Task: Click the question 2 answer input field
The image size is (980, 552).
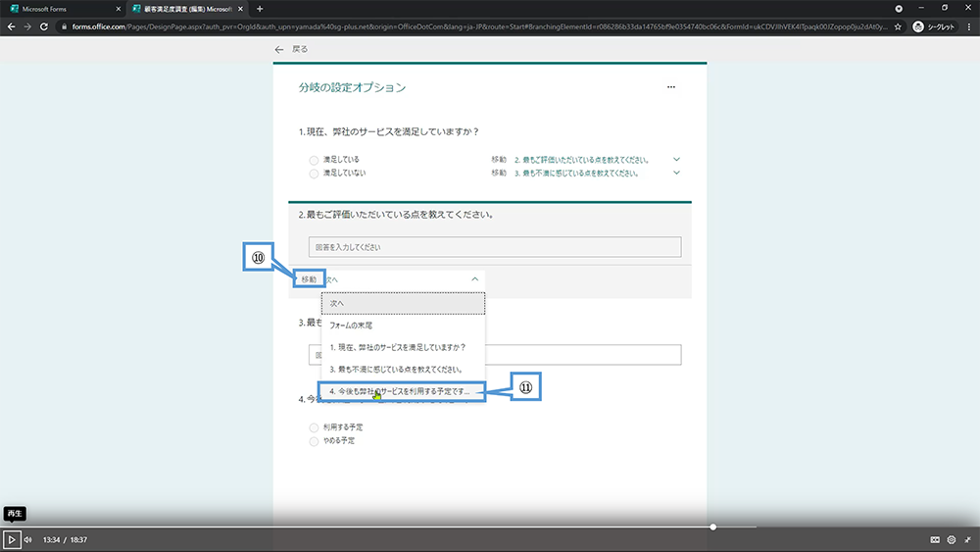Action: coord(495,247)
